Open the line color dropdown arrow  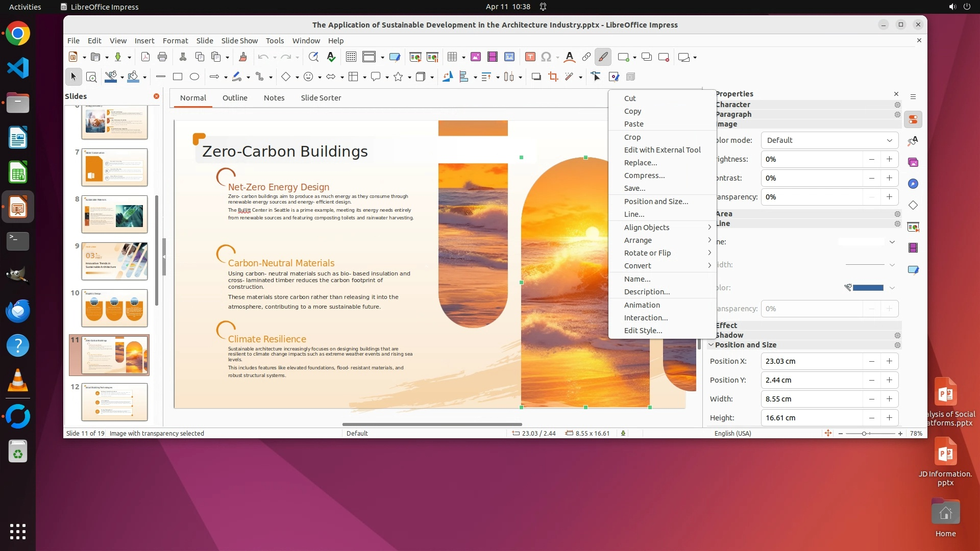coord(892,288)
